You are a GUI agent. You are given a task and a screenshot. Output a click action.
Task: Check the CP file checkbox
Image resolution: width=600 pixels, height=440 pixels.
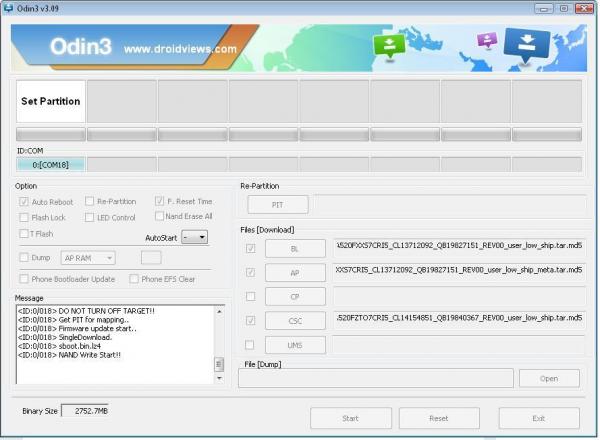251,297
